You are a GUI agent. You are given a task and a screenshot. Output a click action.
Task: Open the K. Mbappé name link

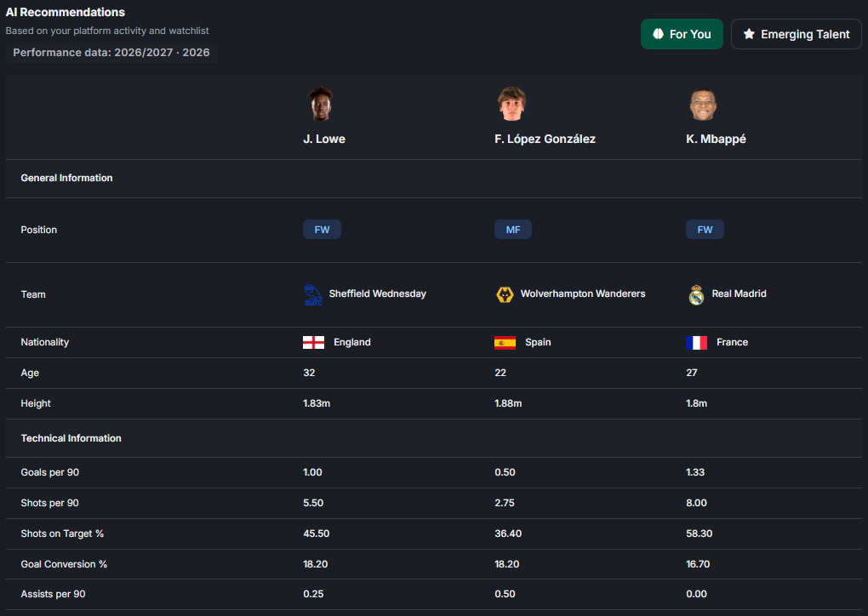(x=716, y=139)
